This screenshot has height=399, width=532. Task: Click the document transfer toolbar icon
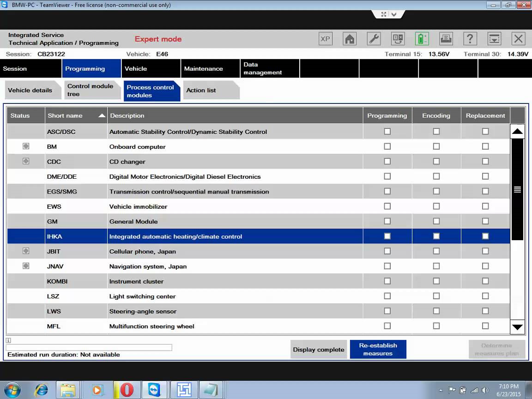(398, 39)
